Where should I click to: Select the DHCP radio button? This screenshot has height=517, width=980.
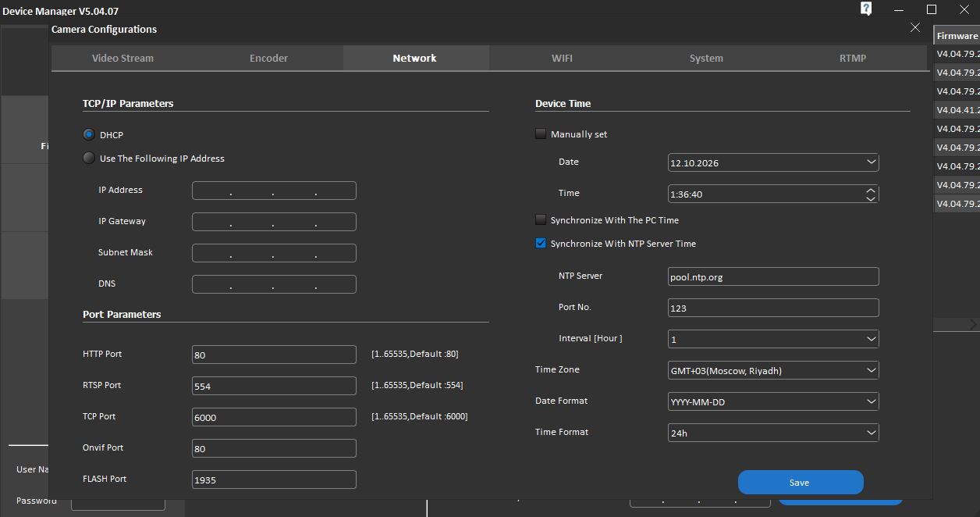89,134
